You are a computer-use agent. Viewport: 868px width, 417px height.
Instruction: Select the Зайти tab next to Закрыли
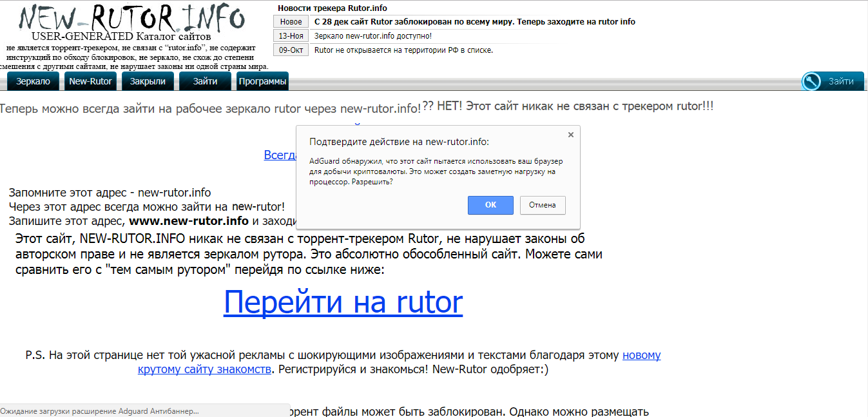(205, 81)
